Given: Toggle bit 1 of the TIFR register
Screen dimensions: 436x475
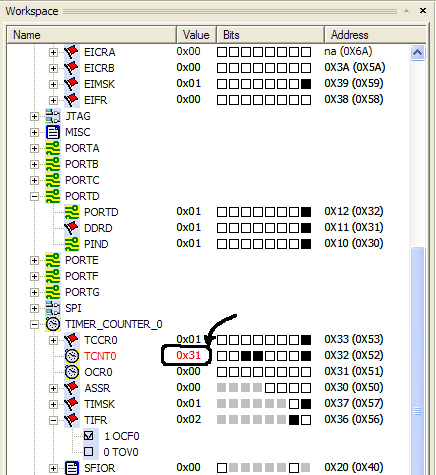Looking at the screenshot, I should pos(294,420).
